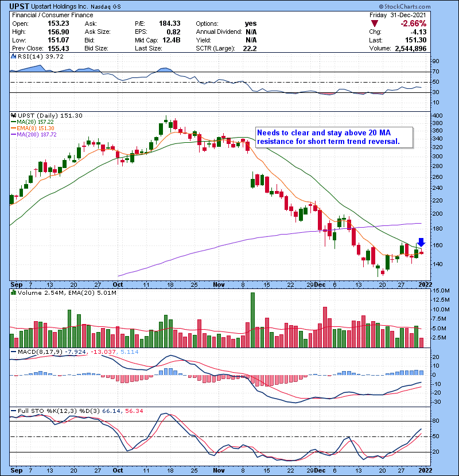Click the Volume figure 2,544,896
The height and width of the screenshot is (476, 459).
click(411, 49)
